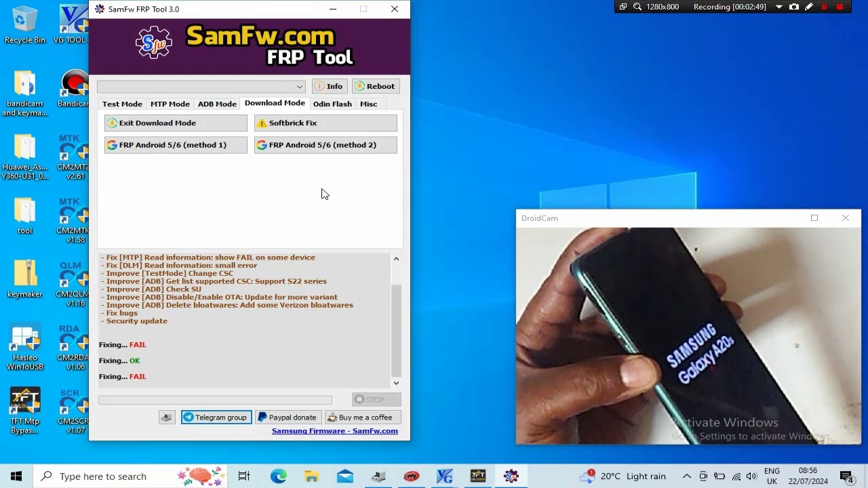Open the ADB Mode tab

click(x=217, y=104)
